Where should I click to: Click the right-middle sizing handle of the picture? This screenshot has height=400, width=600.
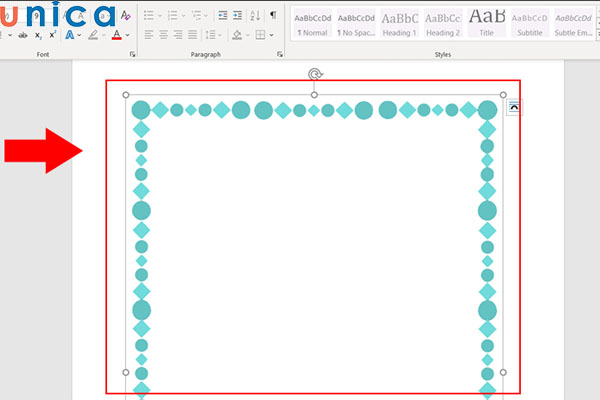[503, 372]
